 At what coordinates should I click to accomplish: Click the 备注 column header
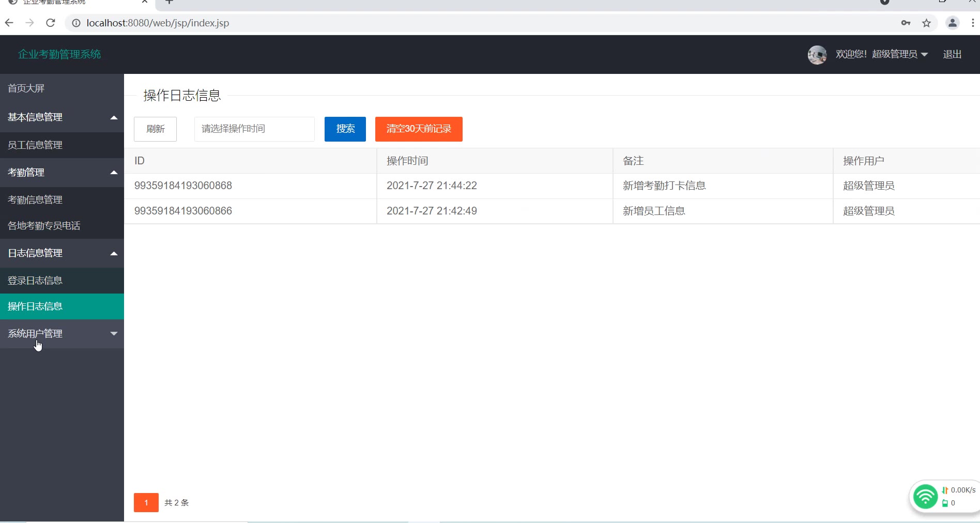click(x=723, y=161)
